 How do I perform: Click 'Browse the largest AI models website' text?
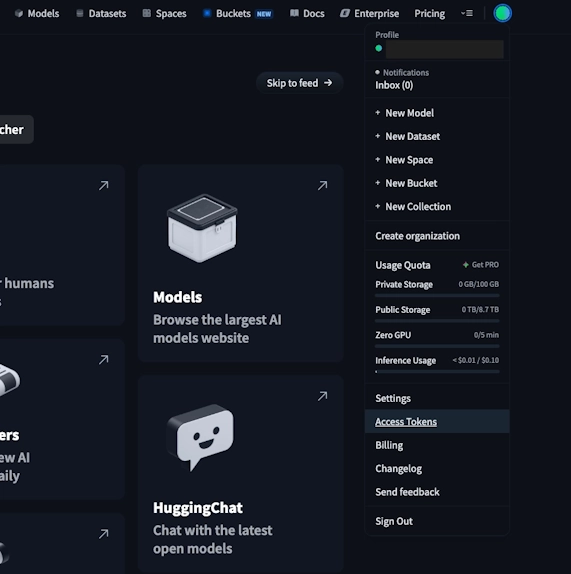pos(217,329)
